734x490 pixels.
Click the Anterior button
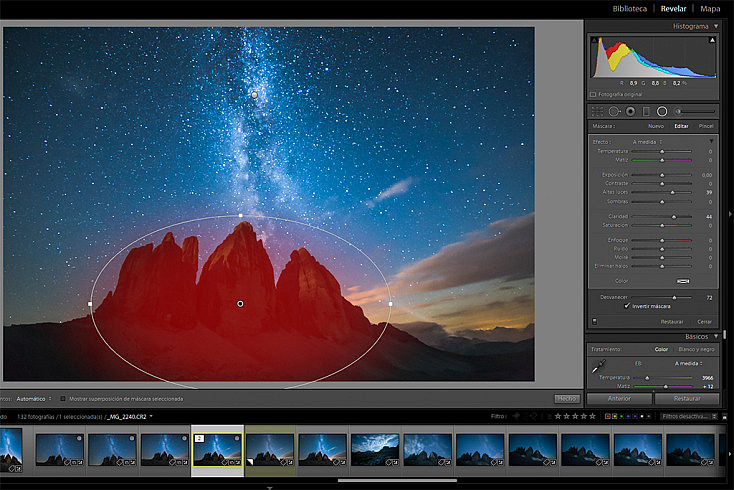pos(619,398)
